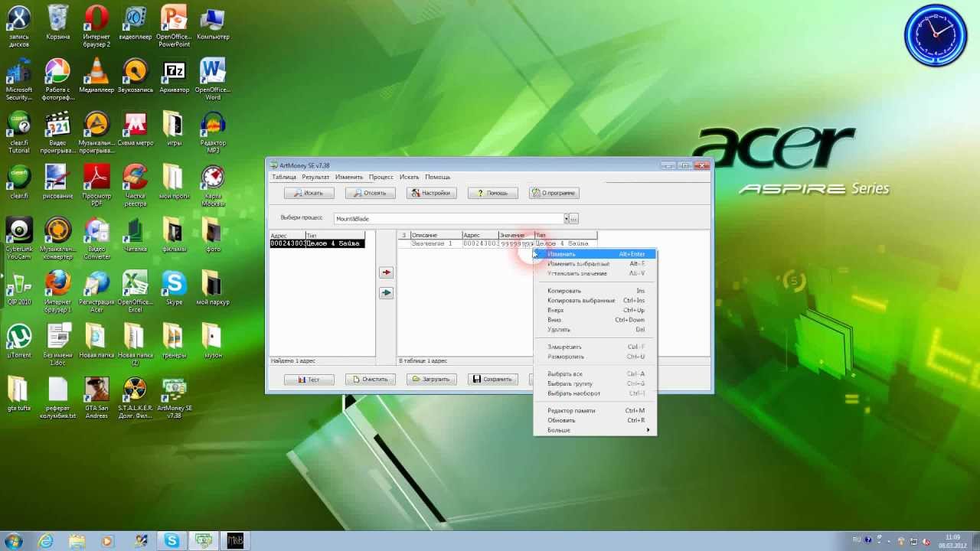
Task: Choose Вниз in the context menu
Action: pyautogui.click(x=595, y=320)
